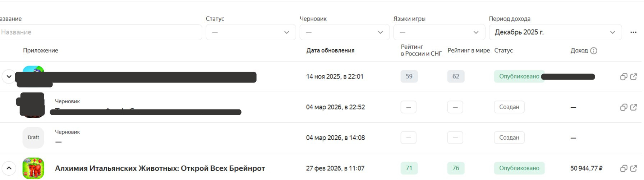
Task: Copy link for the first published app
Action: [x=624, y=77]
